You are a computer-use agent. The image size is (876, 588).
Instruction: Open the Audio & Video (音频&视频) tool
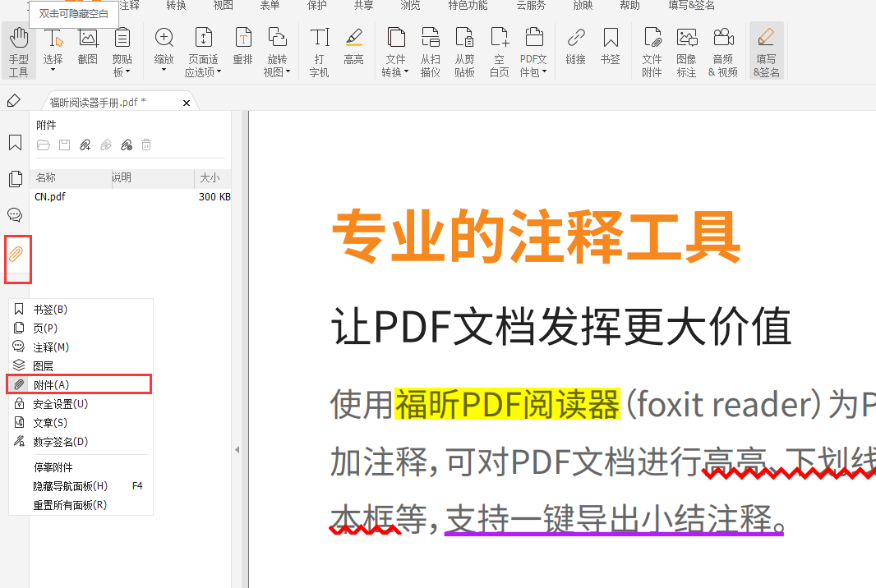(x=722, y=51)
